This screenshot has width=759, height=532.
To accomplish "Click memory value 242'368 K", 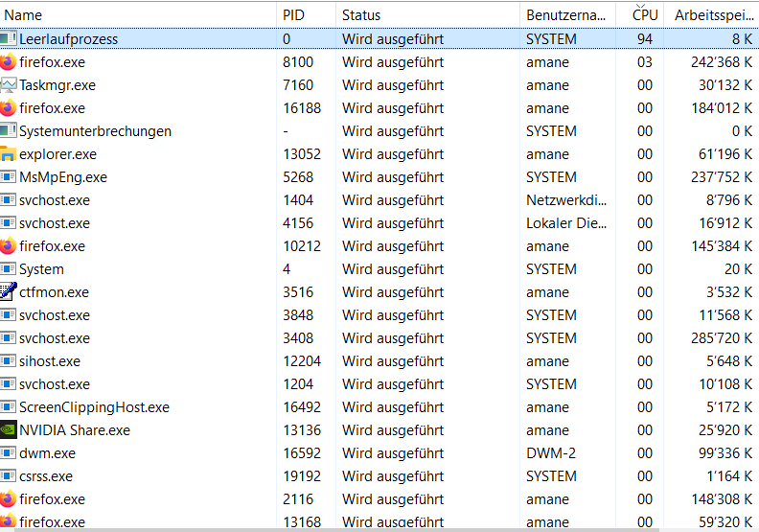I will point(722,62).
